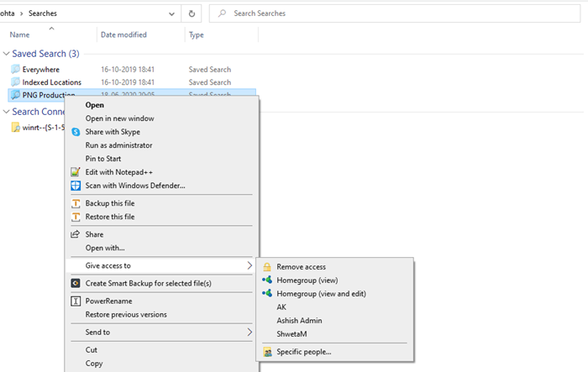Give access to Ashish Admin

pyautogui.click(x=299, y=321)
